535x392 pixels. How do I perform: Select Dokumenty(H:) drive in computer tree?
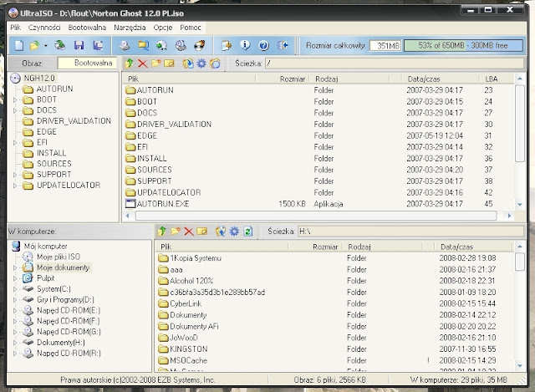pyautogui.click(x=61, y=343)
